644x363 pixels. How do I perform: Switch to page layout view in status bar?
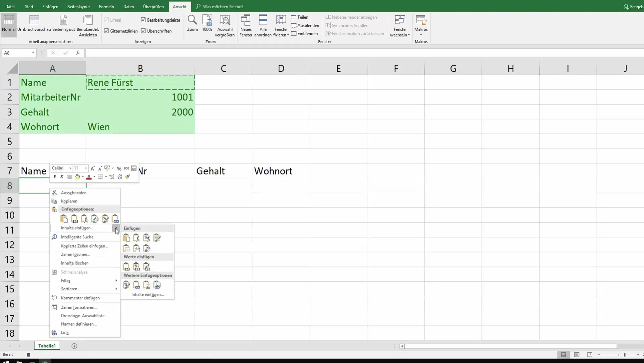(x=577, y=355)
